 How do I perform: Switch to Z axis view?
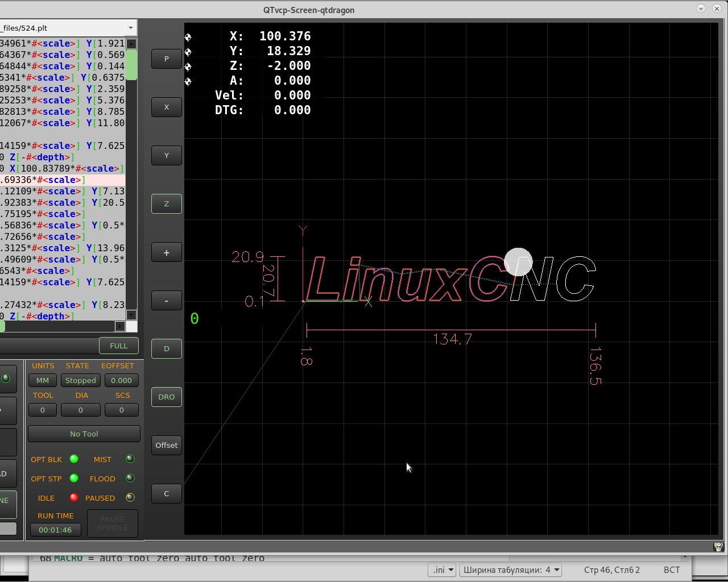click(167, 203)
